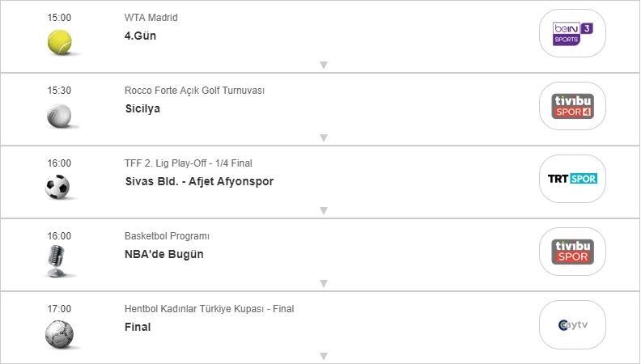Viewport: 641px width, 364px height.
Task: Expand the WTA Madrid row details arrow
Action: pyautogui.click(x=323, y=65)
